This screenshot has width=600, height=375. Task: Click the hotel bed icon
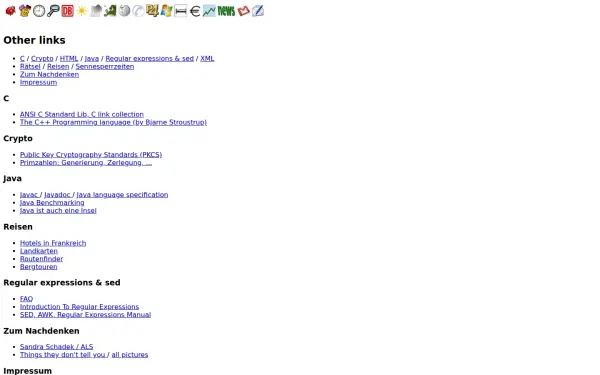[x=181, y=11]
